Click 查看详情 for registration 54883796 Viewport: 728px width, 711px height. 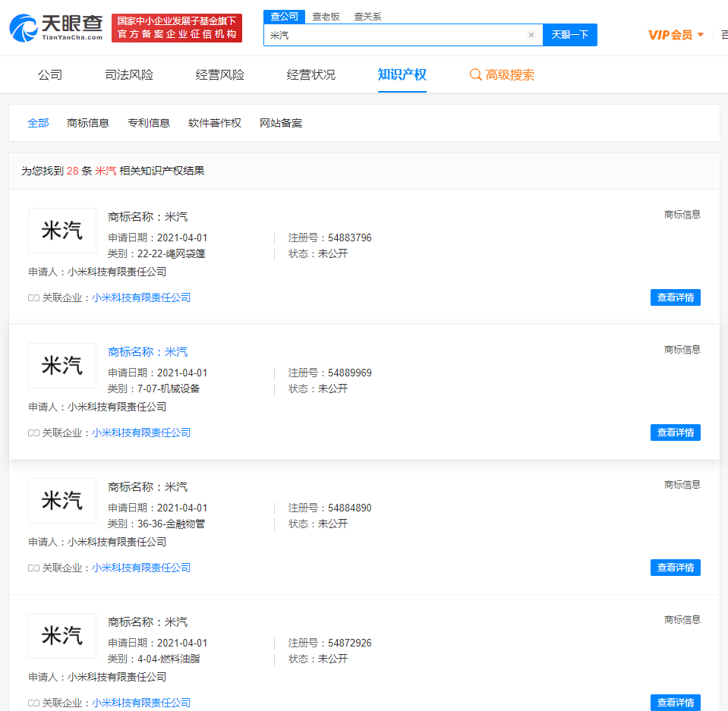pyautogui.click(x=675, y=297)
